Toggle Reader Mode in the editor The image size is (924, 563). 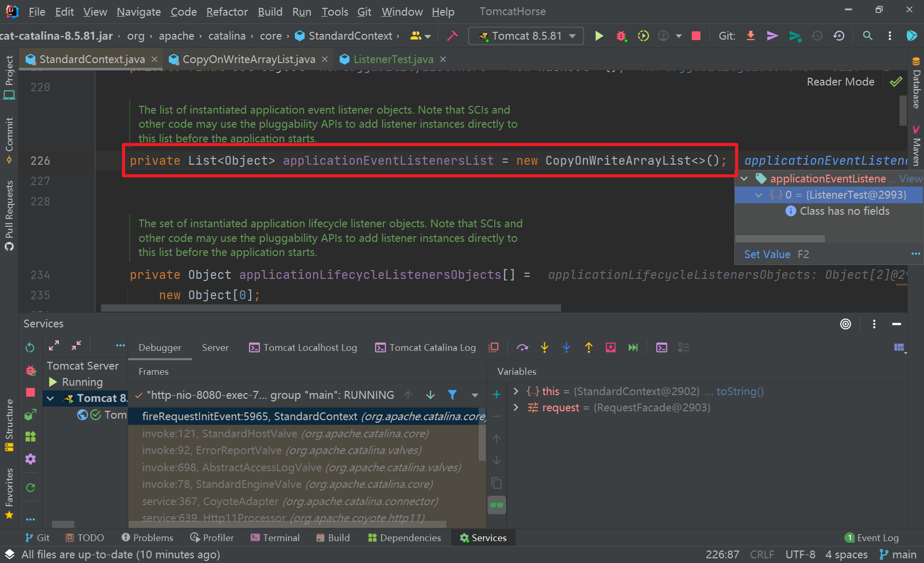[840, 82]
